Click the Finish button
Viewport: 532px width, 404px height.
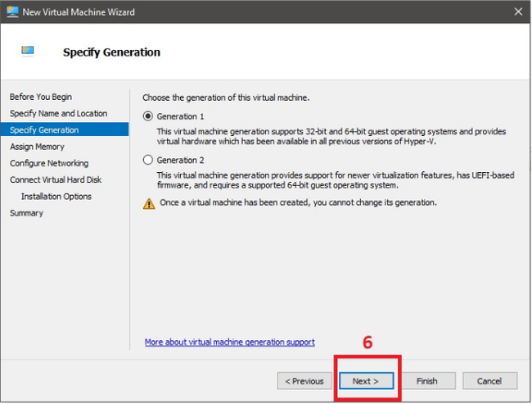[426, 381]
